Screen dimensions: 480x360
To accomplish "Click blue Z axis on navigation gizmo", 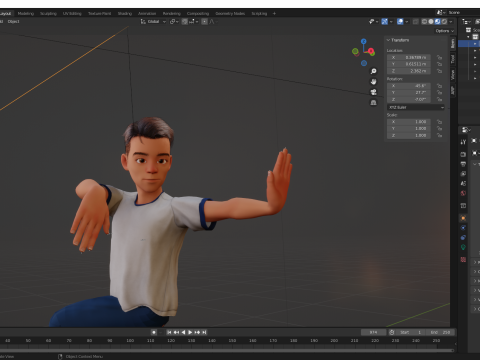I will point(364,41).
